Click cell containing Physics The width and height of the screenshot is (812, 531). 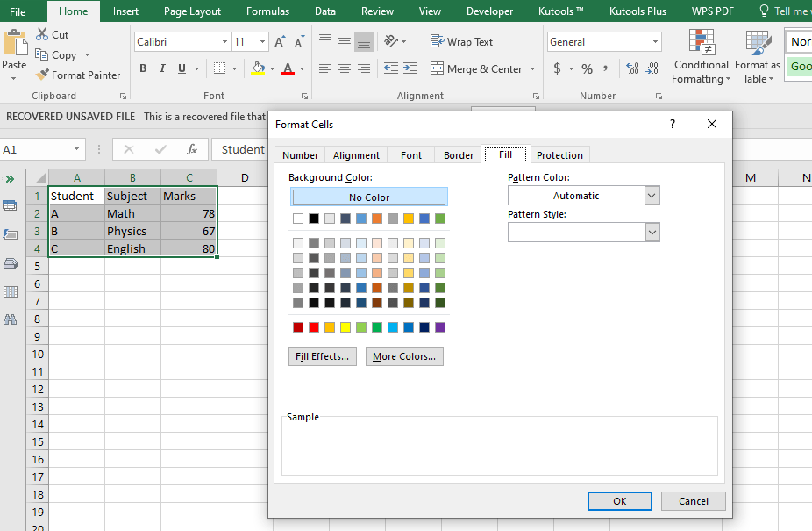click(132, 231)
